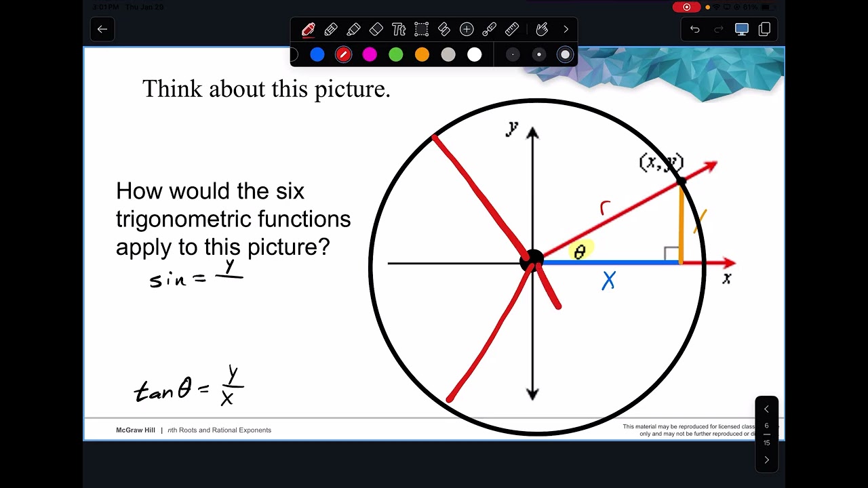Select the laser pointer tool
Image resolution: width=868 pixels, height=488 pixels.
(489, 29)
